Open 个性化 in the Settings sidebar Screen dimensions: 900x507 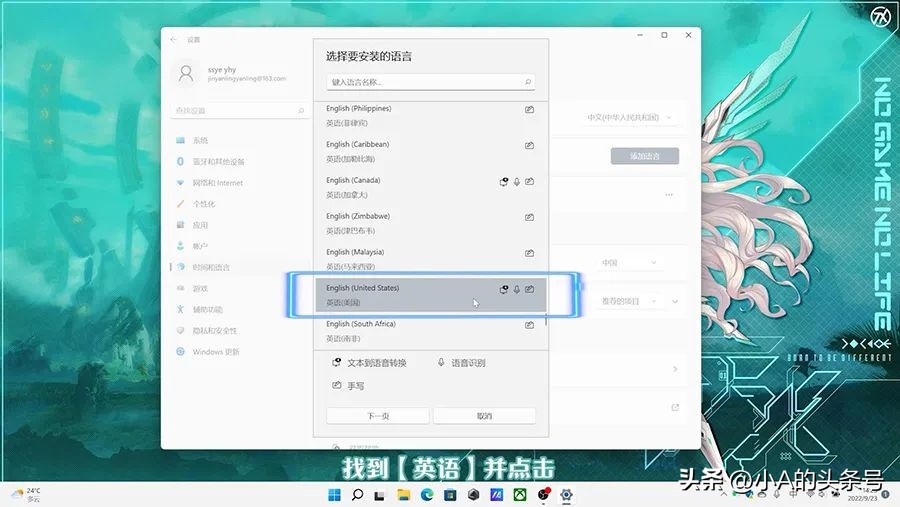pyautogui.click(x=239, y=204)
